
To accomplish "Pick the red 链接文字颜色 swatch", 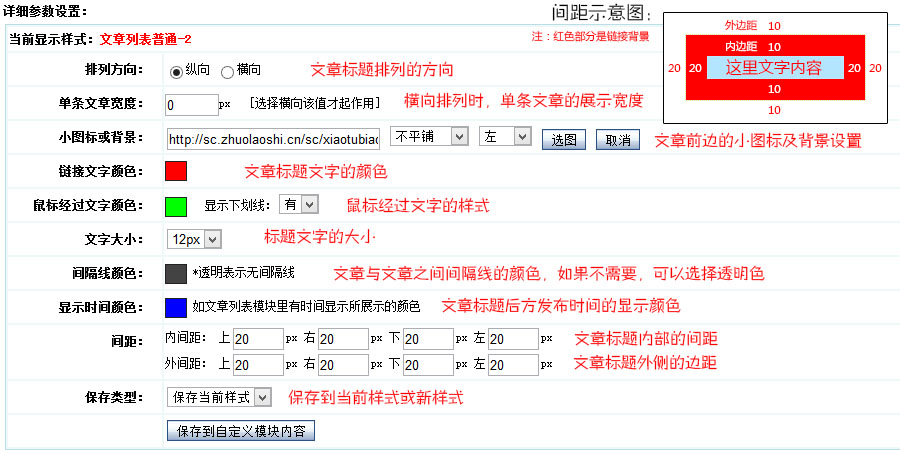I will (x=176, y=171).
